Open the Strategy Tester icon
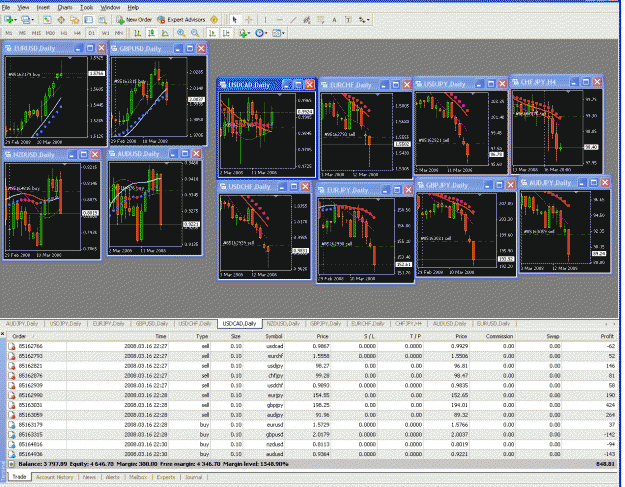This screenshot has height=487, width=625. (102, 20)
